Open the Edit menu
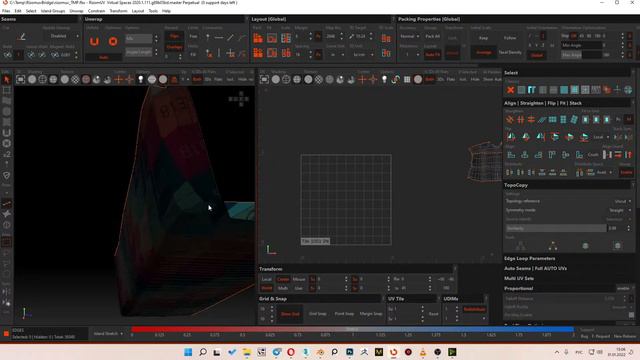The width and height of the screenshot is (640, 360). click(x=18, y=11)
